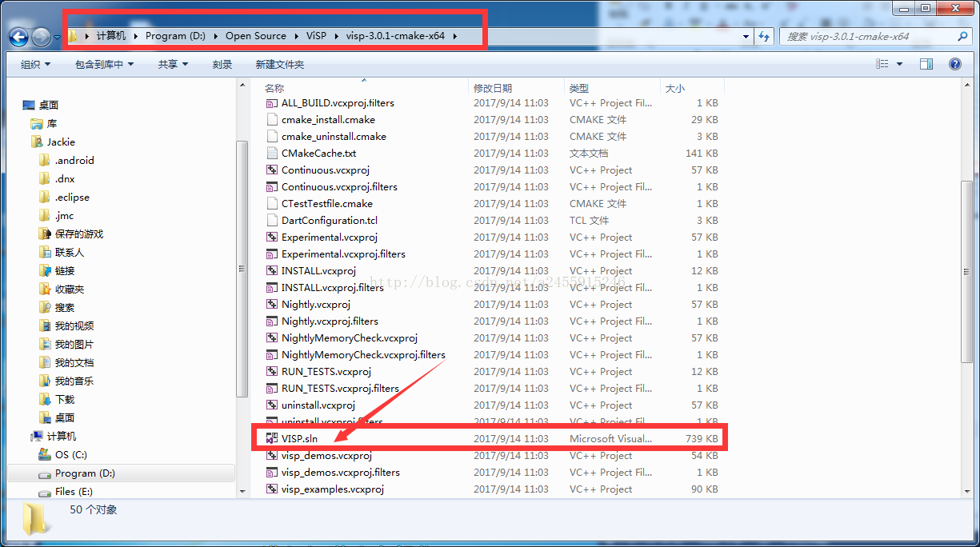Navigate to Program (D:) in address bar

(x=176, y=36)
